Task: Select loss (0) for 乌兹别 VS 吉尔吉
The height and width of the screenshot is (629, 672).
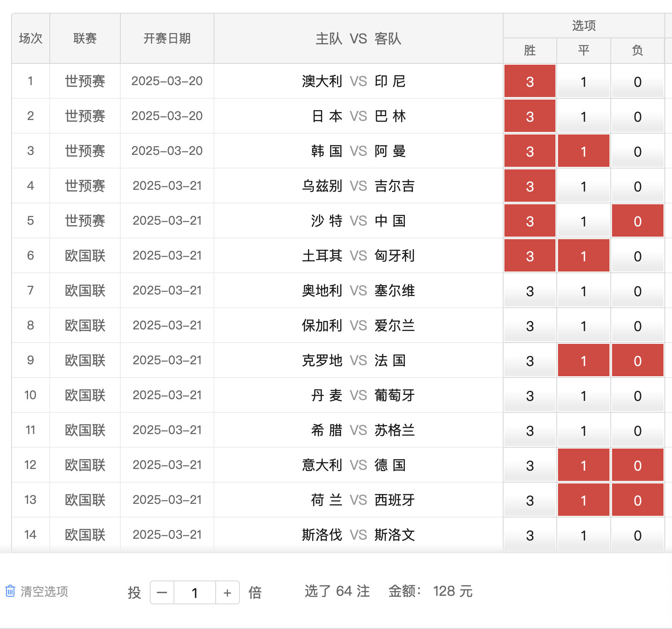Action: (x=637, y=186)
